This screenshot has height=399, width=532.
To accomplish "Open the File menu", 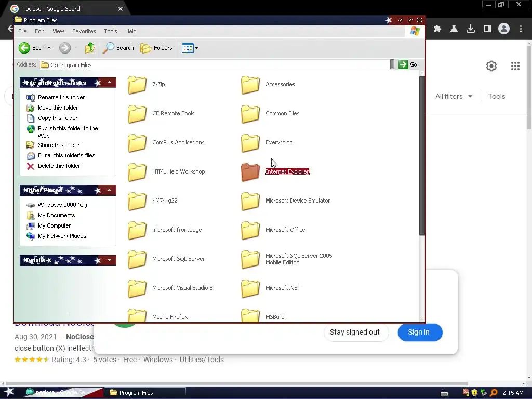I will click(x=22, y=31).
